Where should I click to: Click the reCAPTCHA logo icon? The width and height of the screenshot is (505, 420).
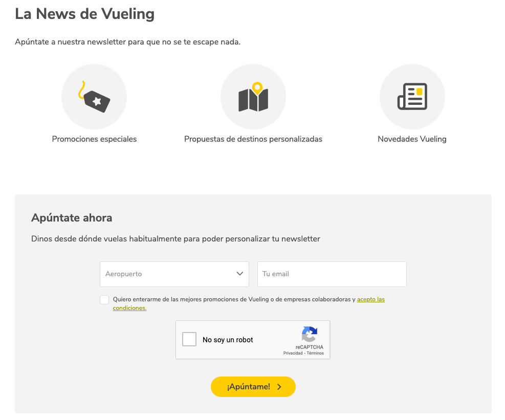310,334
